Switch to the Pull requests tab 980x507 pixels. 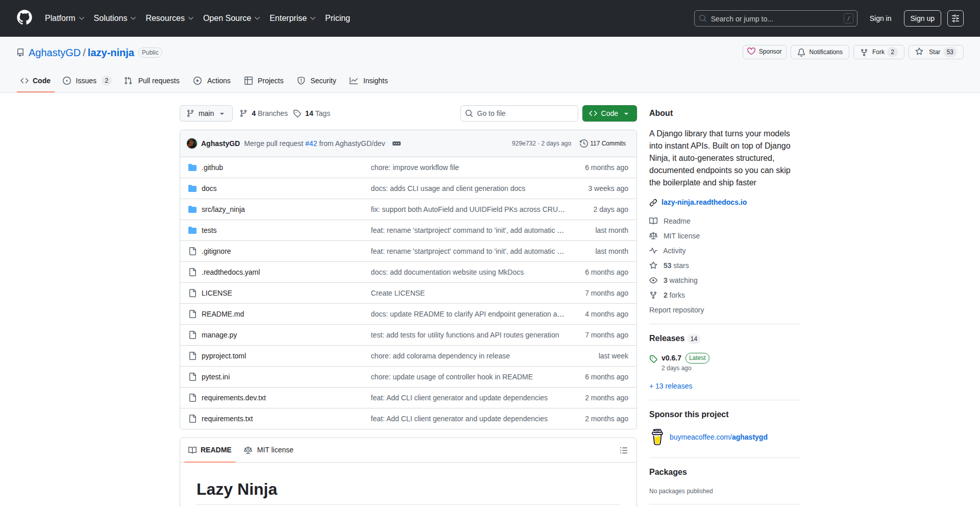[152, 81]
